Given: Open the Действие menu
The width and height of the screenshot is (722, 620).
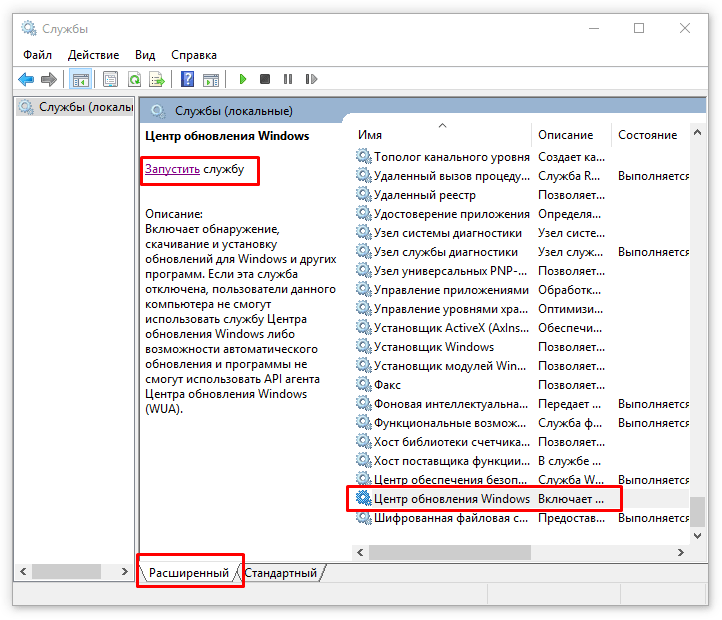Looking at the screenshot, I should coord(93,55).
